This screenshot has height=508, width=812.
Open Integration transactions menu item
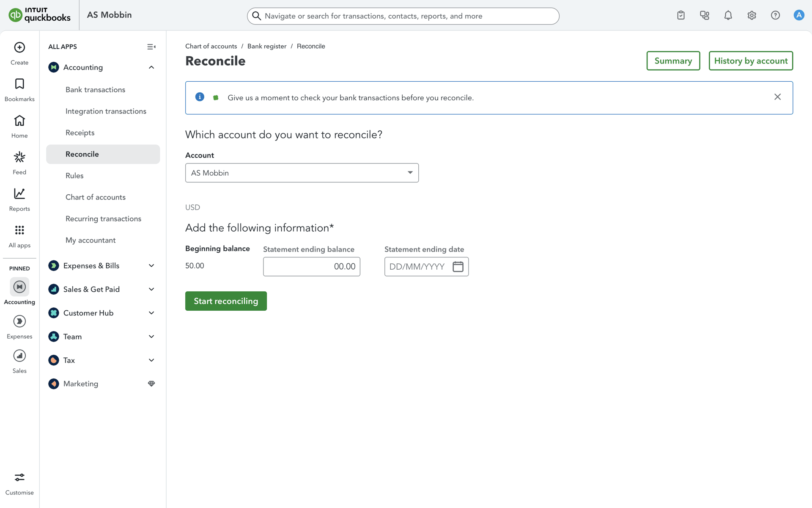106,111
